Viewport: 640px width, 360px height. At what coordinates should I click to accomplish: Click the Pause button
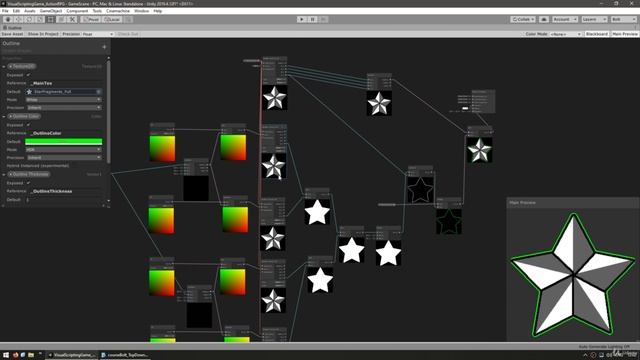pyautogui.click(x=312, y=19)
